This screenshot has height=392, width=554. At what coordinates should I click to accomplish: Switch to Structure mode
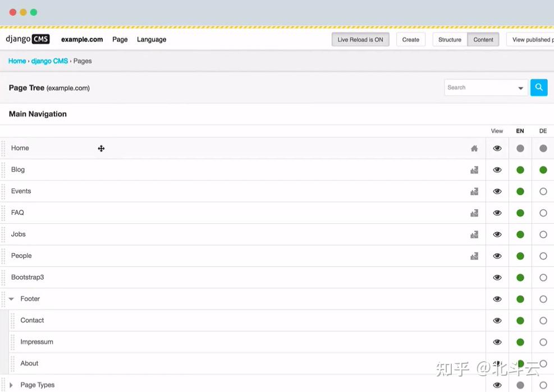tap(450, 40)
